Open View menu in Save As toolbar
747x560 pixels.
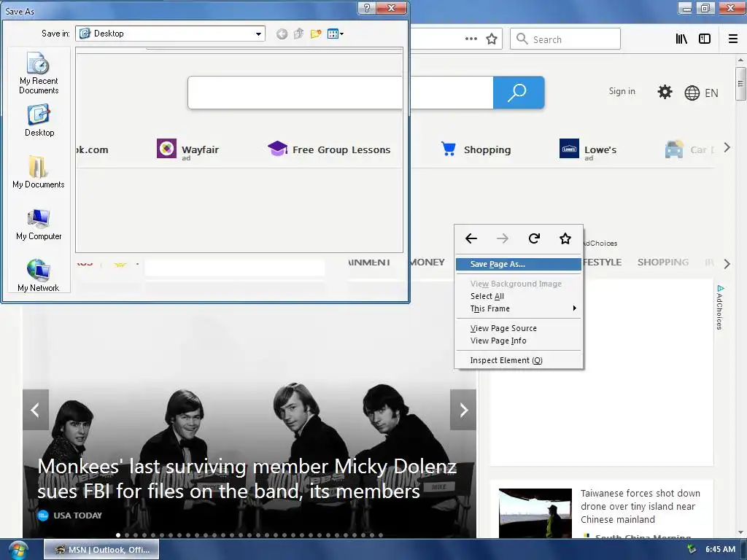click(x=336, y=34)
